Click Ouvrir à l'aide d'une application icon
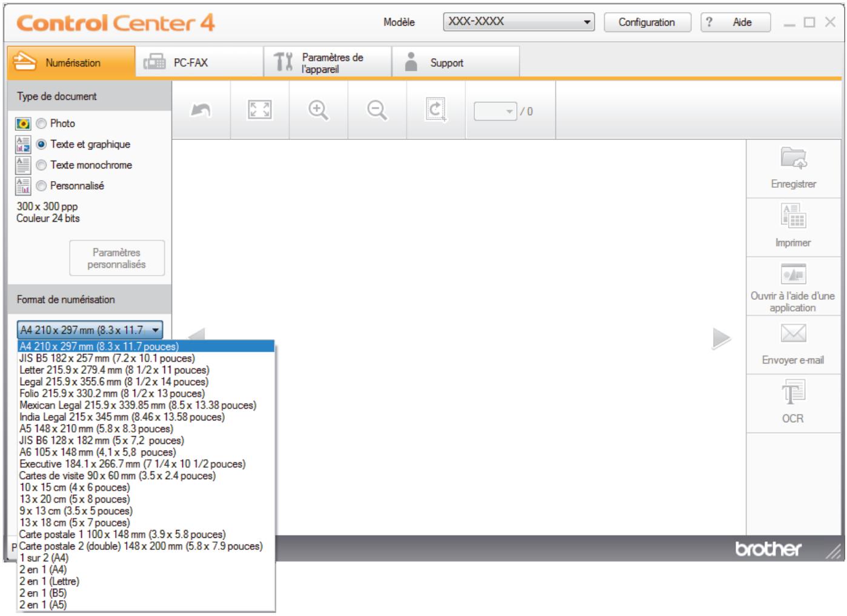This screenshot has width=847, height=616. click(793, 274)
